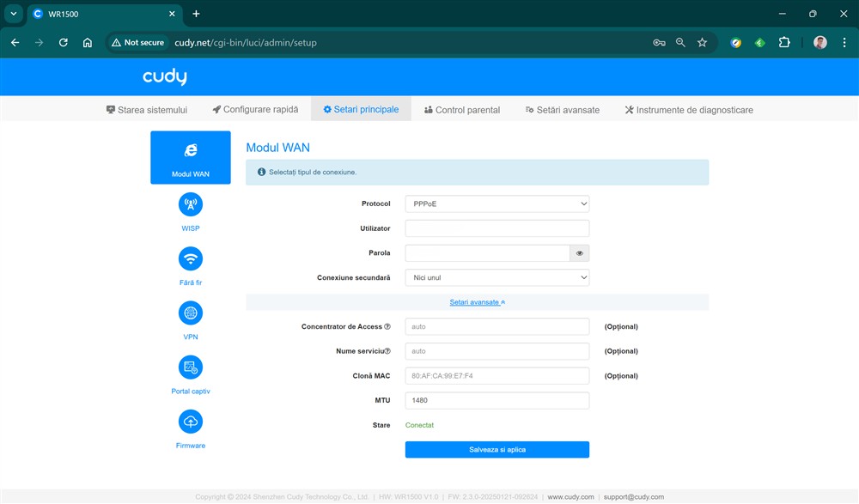Open the Portal captiv icon
The width and height of the screenshot is (859, 504).
(191, 367)
